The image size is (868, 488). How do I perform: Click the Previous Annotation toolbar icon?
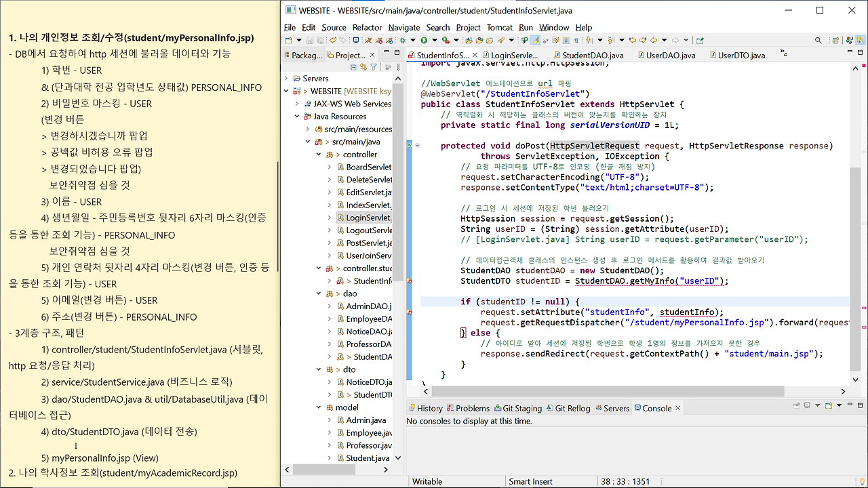point(612,41)
